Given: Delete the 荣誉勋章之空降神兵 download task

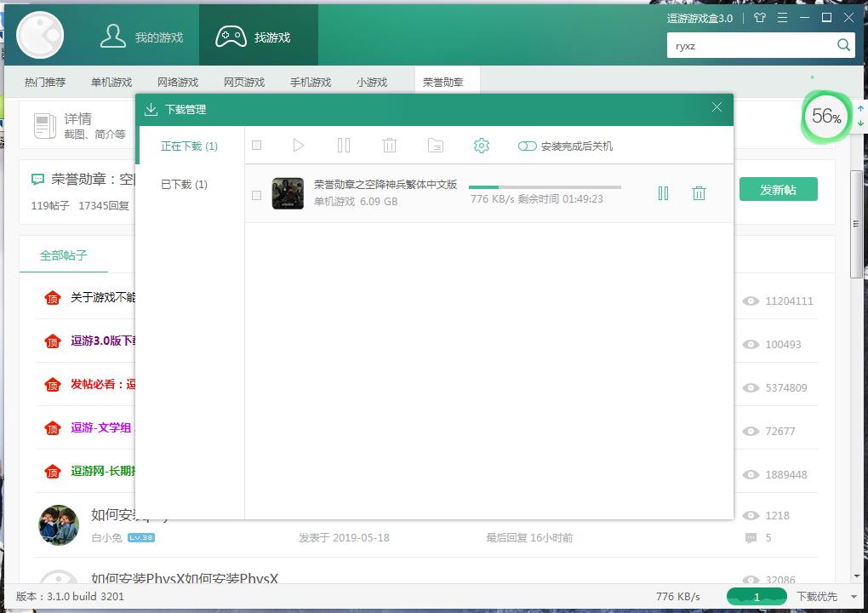Looking at the screenshot, I should [700, 193].
